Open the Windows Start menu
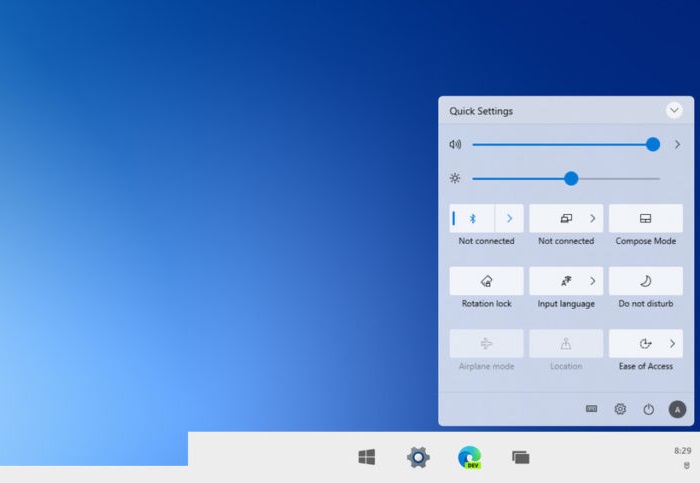The image size is (700, 483). point(367,457)
